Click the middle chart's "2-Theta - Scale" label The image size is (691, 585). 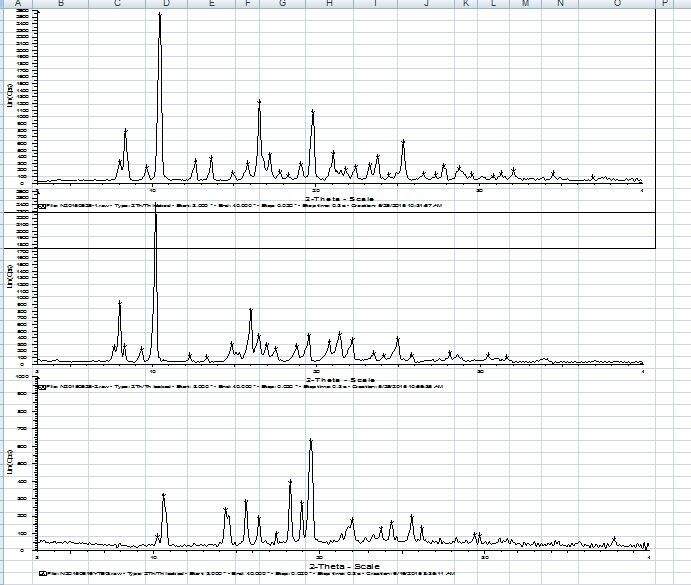pos(341,380)
